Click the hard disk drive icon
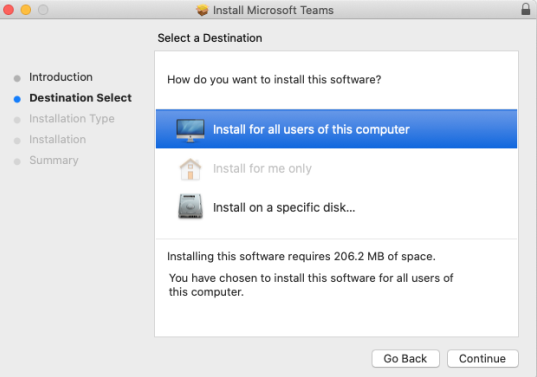Image resolution: width=537 pixels, height=377 pixels. (190, 206)
